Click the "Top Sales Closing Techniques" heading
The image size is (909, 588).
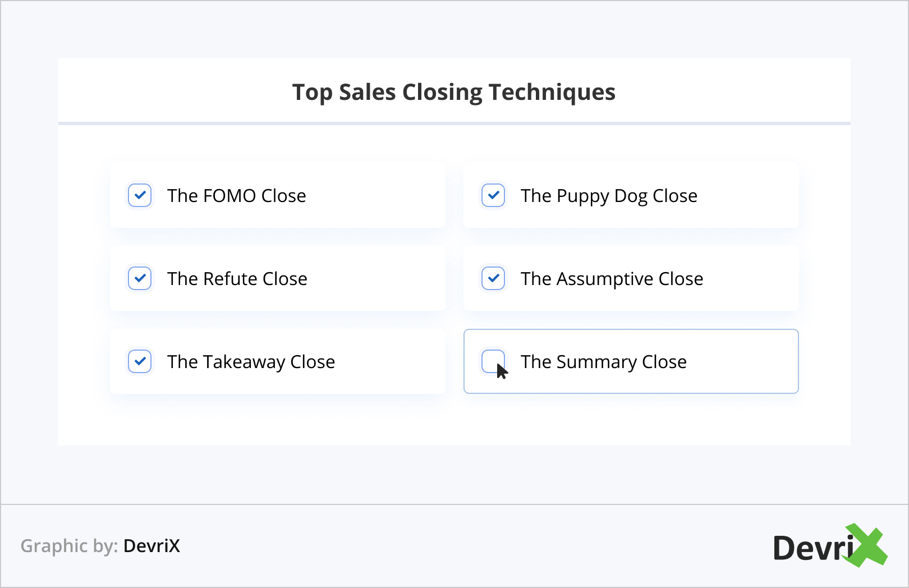pos(453,92)
